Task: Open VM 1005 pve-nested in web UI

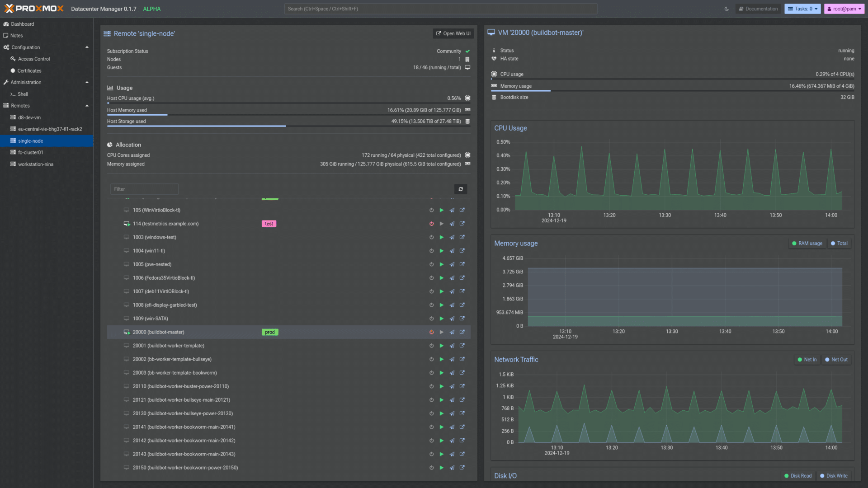Action: [x=462, y=264]
